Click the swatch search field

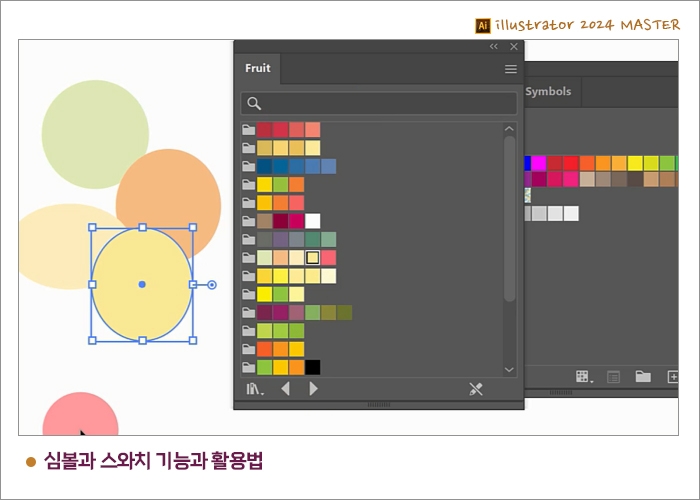tap(379, 104)
